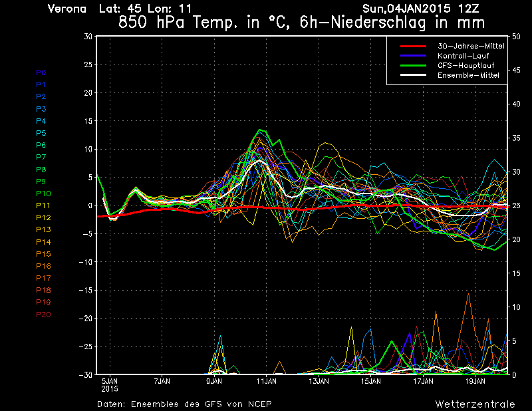The width and height of the screenshot is (532, 411).
Task: Click the P14 ensemble member label
Action: [x=43, y=242]
